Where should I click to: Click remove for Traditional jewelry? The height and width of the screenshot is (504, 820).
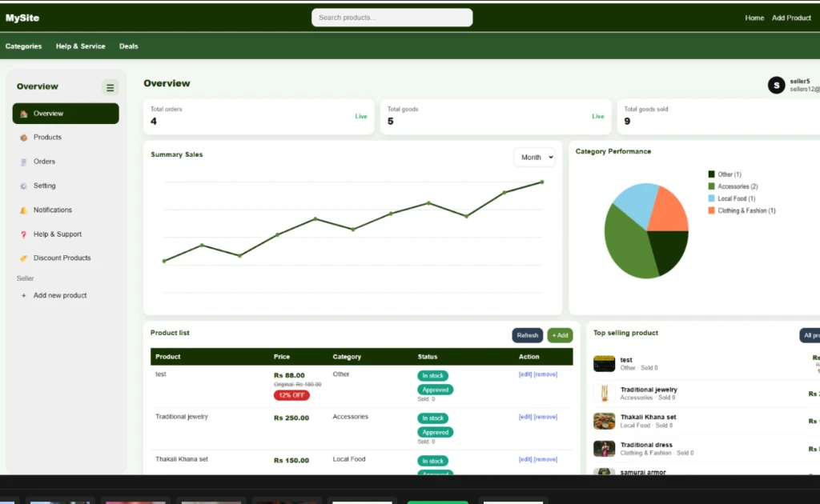click(x=545, y=417)
